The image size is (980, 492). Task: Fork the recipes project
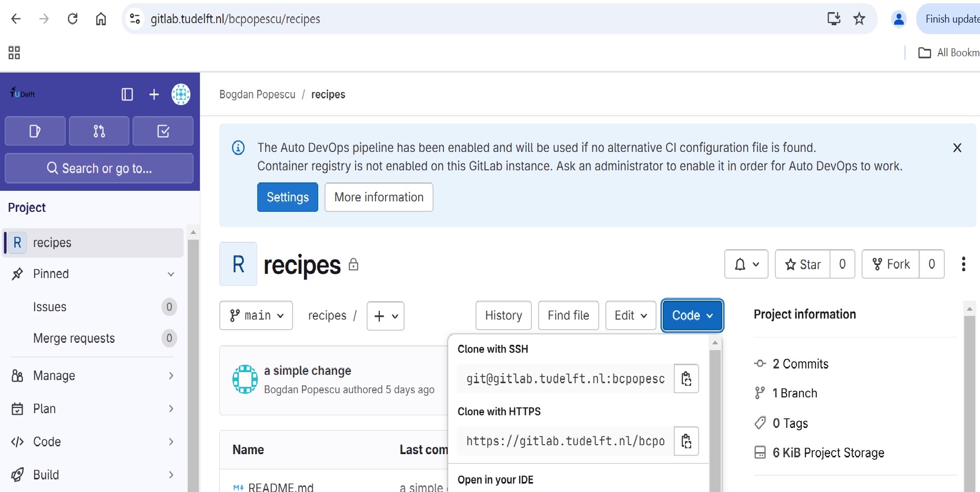(x=891, y=264)
